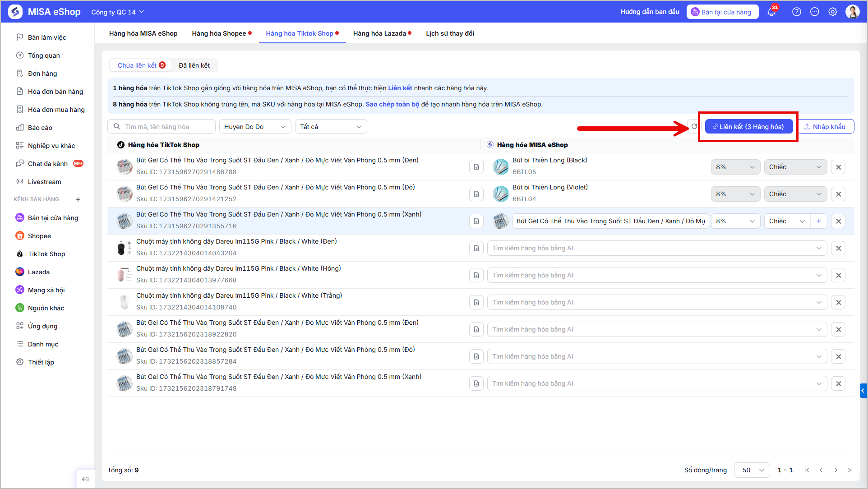Switch to Hàng hóa Shopee tab
Screen dimensions: 868x489
coord(222,33)
